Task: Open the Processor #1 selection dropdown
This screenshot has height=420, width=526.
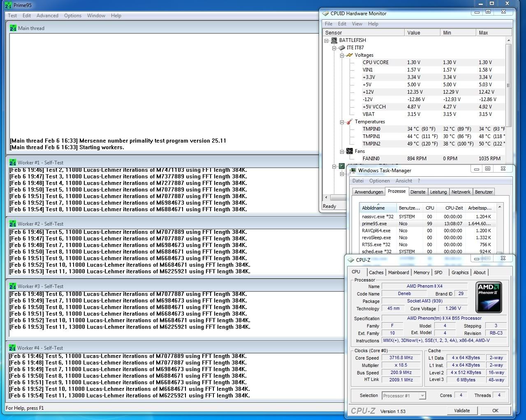Action: pos(422,396)
